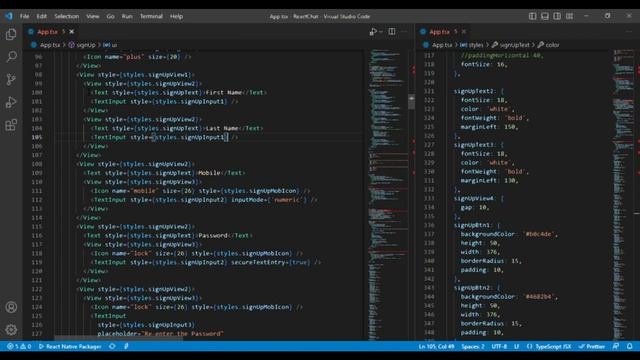Change the Spaces: 2 indentation setting
The width and height of the screenshot is (640, 360).
(473, 347)
